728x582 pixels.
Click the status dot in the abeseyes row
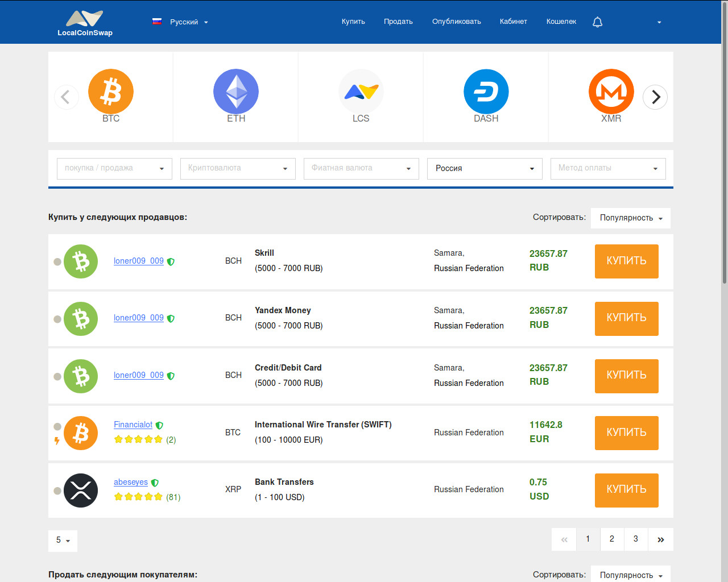click(x=57, y=491)
